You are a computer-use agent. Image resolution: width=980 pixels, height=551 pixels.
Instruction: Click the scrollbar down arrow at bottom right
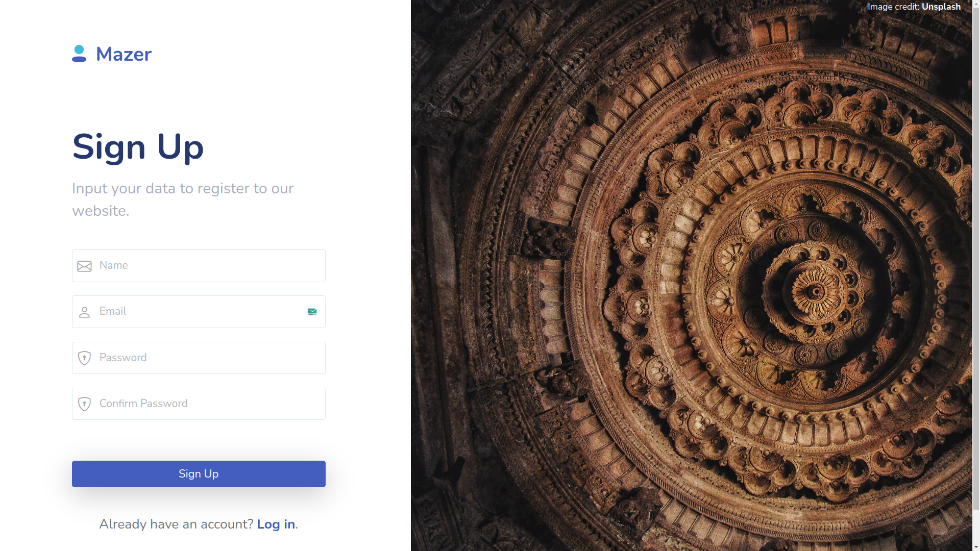coord(976,547)
